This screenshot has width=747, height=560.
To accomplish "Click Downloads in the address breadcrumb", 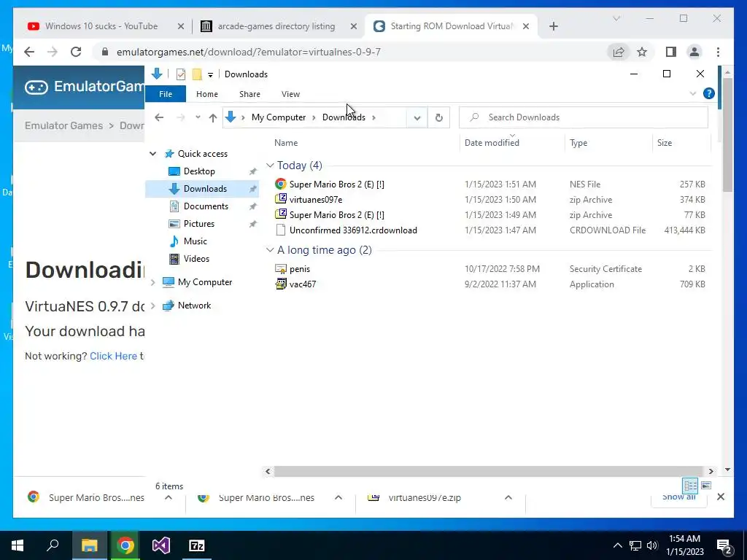I will pos(344,117).
